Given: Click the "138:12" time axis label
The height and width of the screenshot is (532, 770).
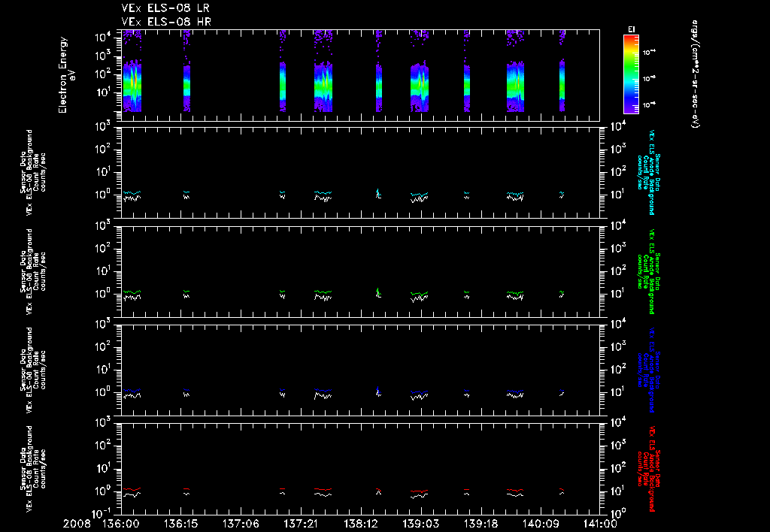Looking at the screenshot, I should pos(360,524).
